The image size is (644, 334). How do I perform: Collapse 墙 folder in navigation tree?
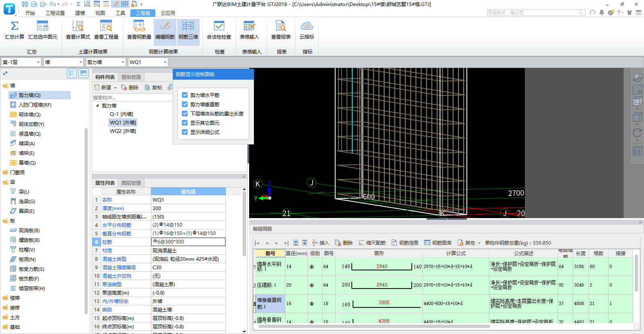click(x=5, y=86)
